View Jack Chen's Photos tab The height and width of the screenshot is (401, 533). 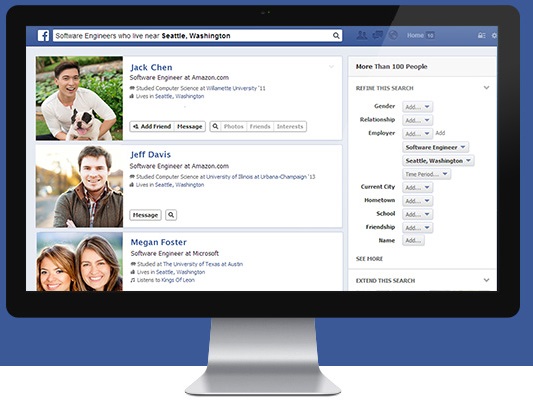pyautogui.click(x=234, y=126)
